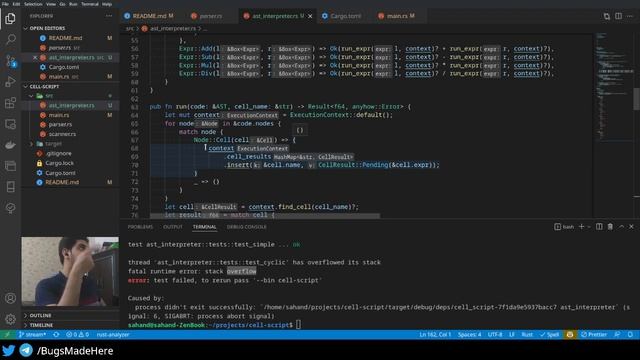Switch to the main.rs editor tab
Viewport: 640px width, 360px height.
click(x=397, y=16)
